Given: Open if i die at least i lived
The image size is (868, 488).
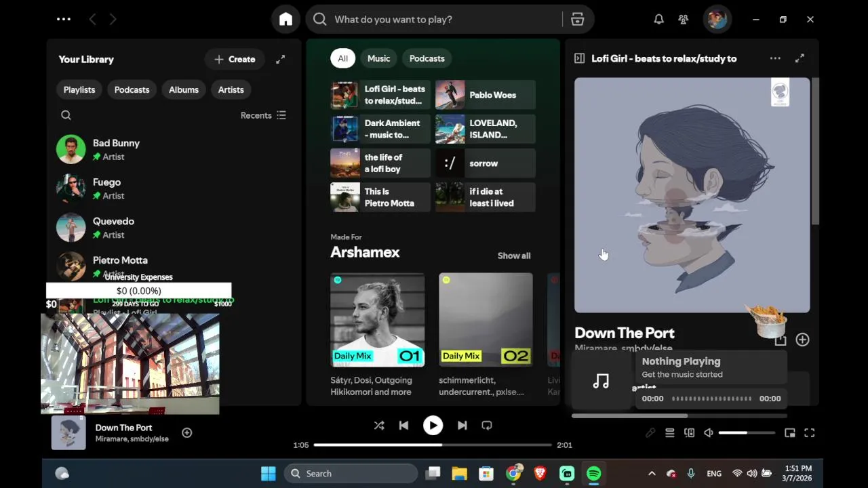Looking at the screenshot, I should point(486,197).
